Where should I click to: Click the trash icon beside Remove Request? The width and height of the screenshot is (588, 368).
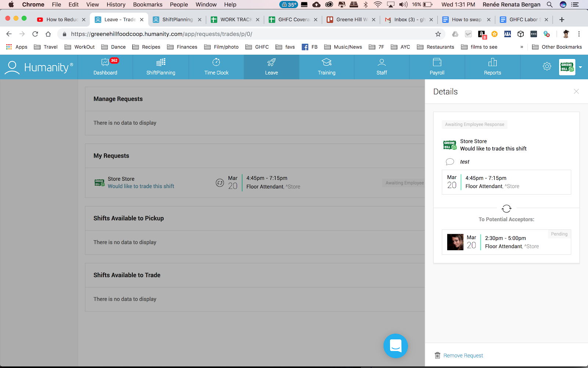coord(437,355)
